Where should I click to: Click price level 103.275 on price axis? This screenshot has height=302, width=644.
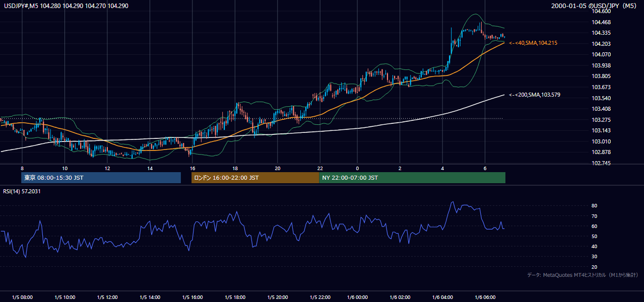[x=602, y=120]
